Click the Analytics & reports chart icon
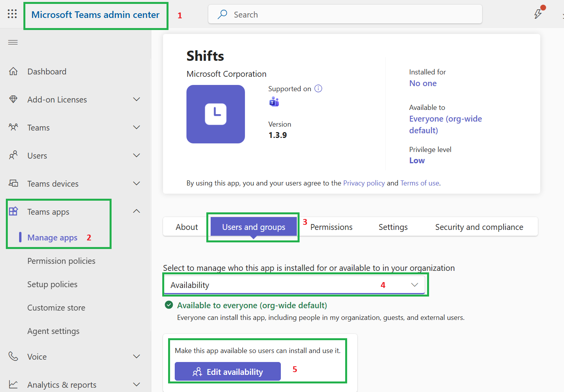This screenshot has width=564, height=392. [x=13, y=384]
